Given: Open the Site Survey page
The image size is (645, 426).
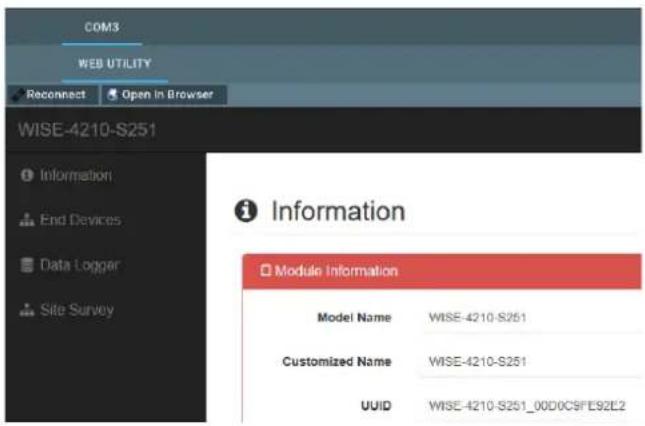Looking at the screenshot, I should (67, 310).
